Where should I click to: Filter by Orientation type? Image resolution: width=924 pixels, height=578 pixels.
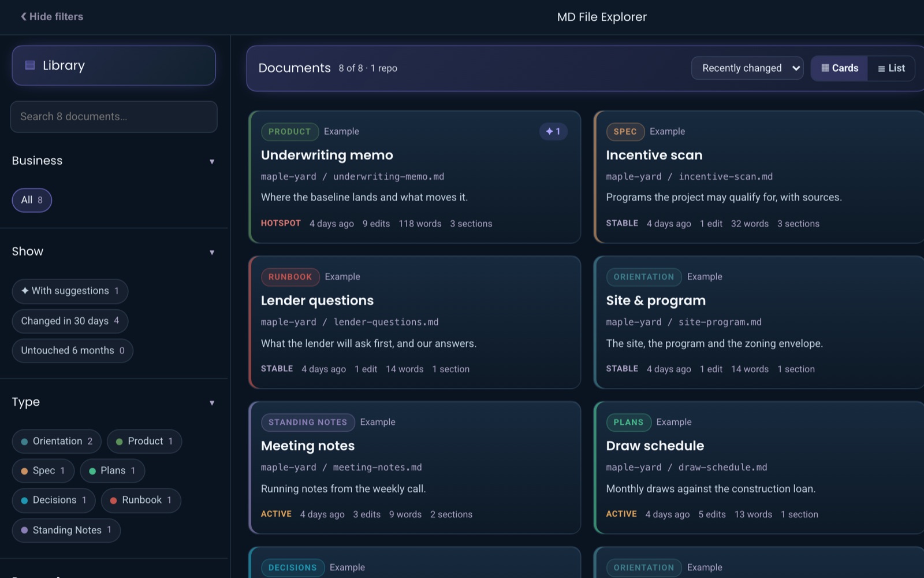57,441
